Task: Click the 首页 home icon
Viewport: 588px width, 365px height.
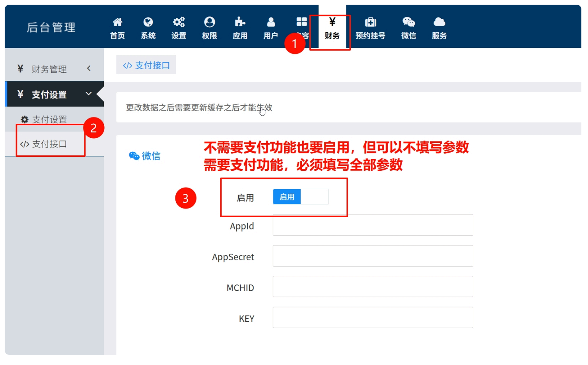Action: point(117,22)
